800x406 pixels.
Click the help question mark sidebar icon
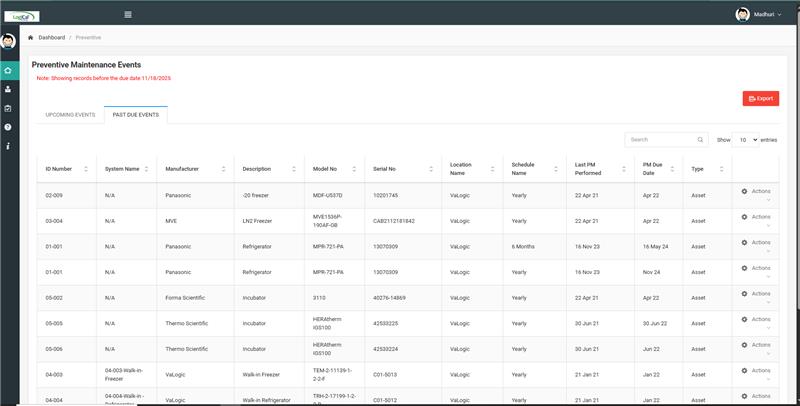coord(8,127)
